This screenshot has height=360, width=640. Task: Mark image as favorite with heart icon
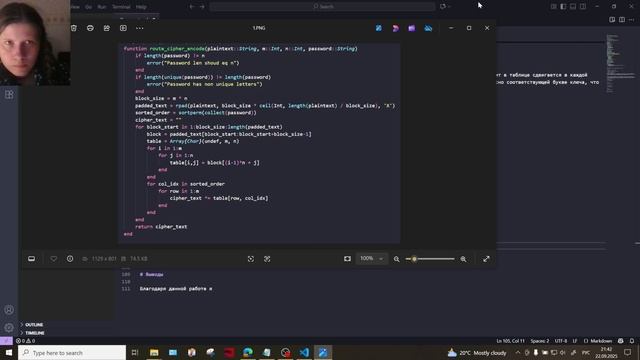pyautogui.click(x=53, y=259)
